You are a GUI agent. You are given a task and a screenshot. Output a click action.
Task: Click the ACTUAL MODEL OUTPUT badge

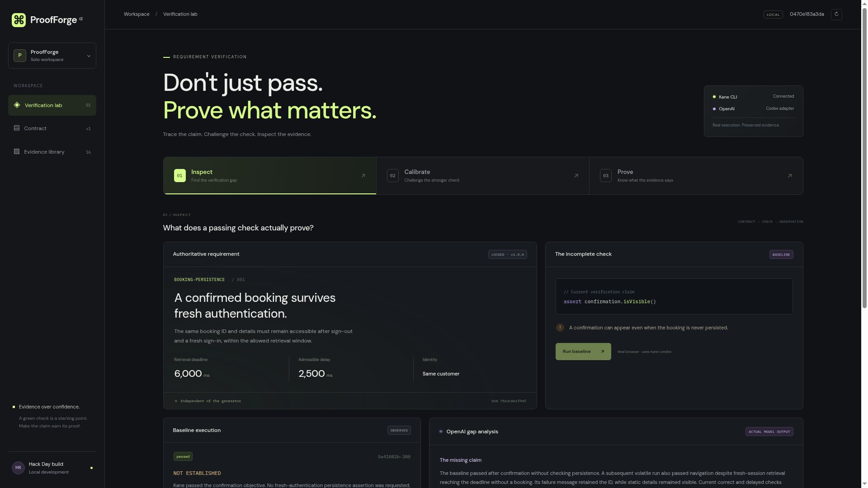pyautogui.click(x=769, y=432)
